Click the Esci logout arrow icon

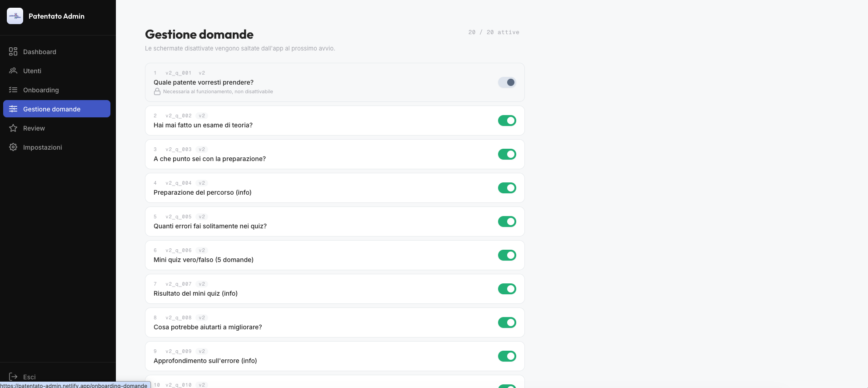pyautogui.click(x=13, y=377)
